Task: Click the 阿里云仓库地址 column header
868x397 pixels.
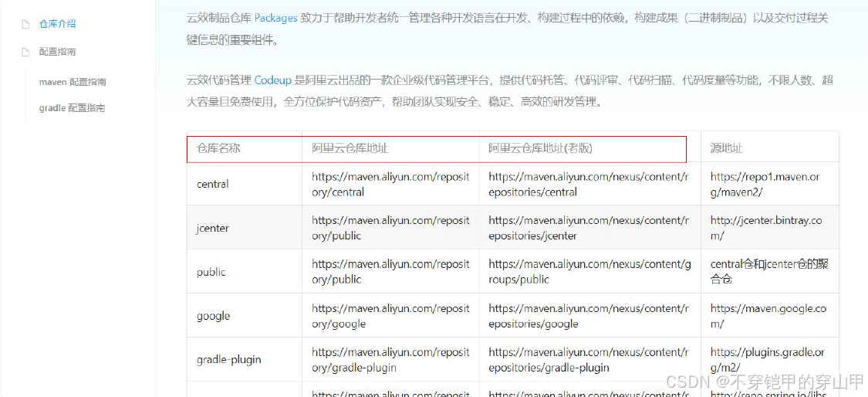Action: click(350, 148)
